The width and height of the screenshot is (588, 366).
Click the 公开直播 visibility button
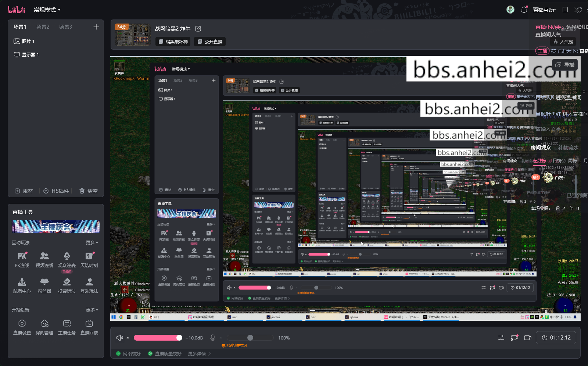210,42
